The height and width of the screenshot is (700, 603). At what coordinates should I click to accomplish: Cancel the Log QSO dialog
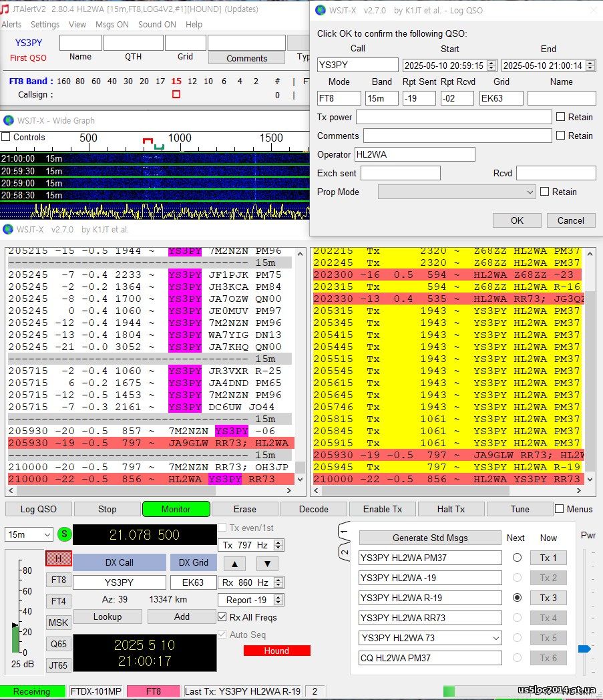(x=570, y=220)
